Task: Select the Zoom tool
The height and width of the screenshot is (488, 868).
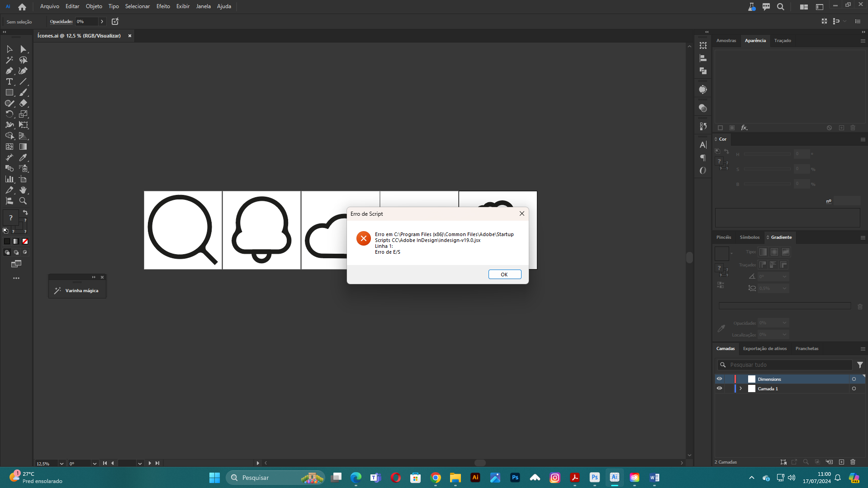Action: (23, 201)
